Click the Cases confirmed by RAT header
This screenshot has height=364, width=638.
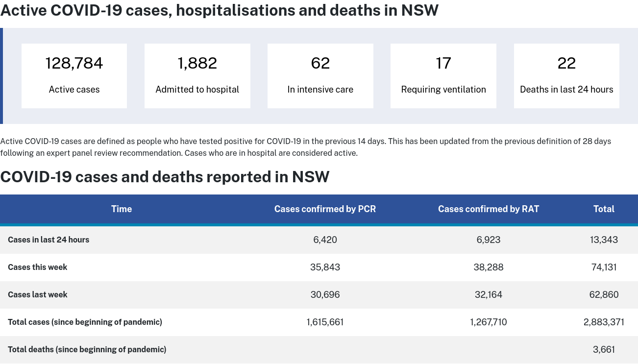(488, 209)
